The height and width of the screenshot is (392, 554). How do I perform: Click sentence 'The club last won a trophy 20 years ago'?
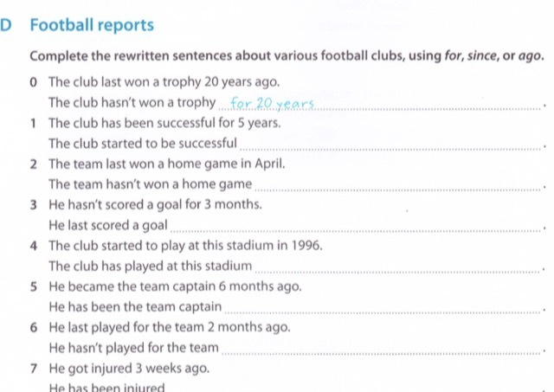pyautogui.click(x=164, y=82)
